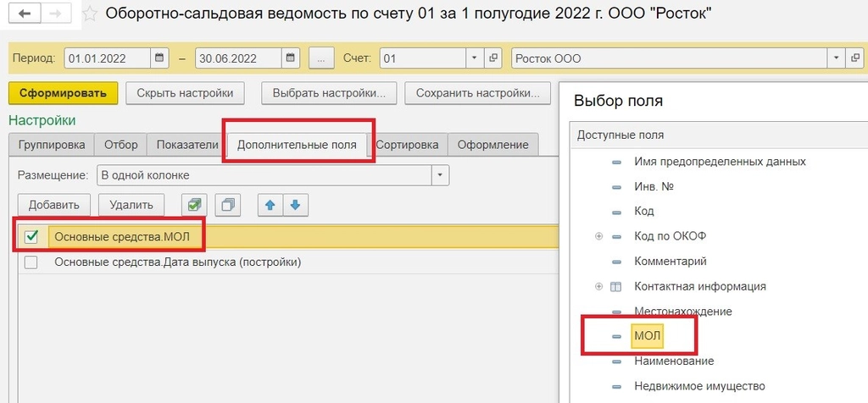Check the Основные средства.Дата выпуска checkbox
Screen dimensions: 868x403
pos(31,262)
